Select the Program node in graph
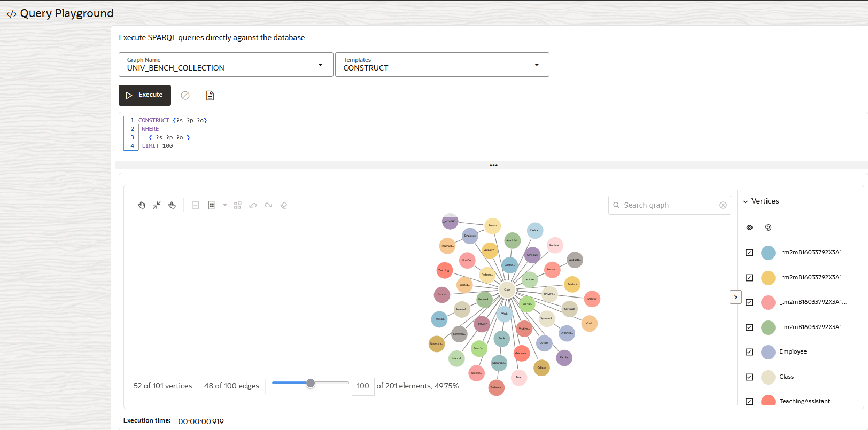 coord(439,319)
